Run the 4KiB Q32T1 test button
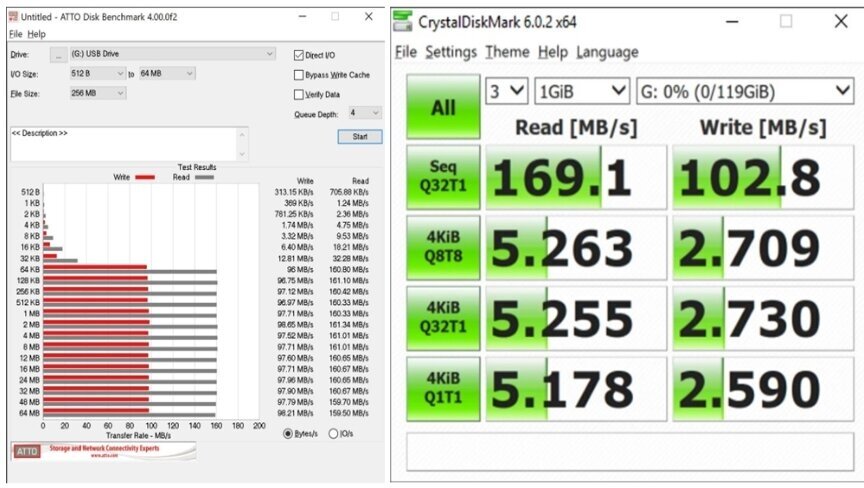This screenshot has height=488, width=864. coord(443,318)
